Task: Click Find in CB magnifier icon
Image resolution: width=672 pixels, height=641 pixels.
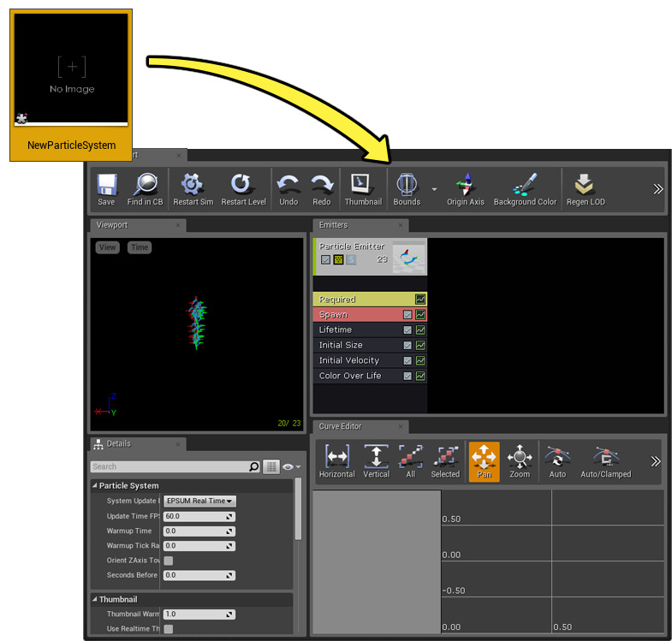Action: click(x=145, y=189)
